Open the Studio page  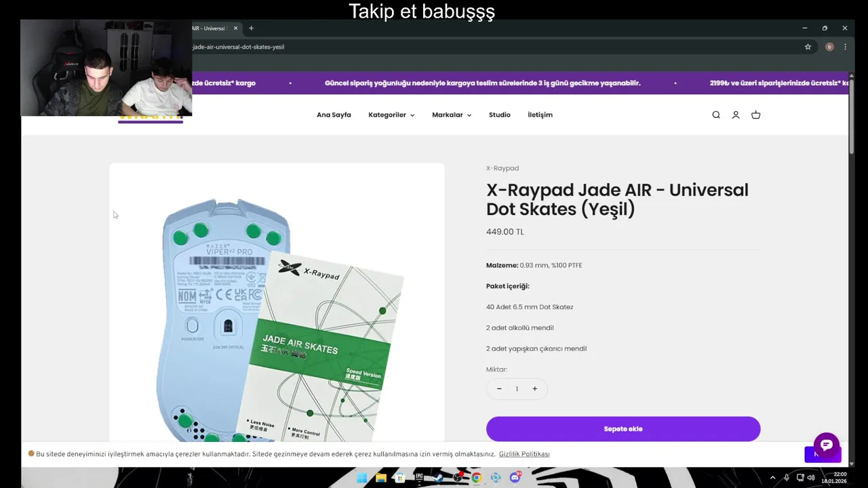(500, 115)
